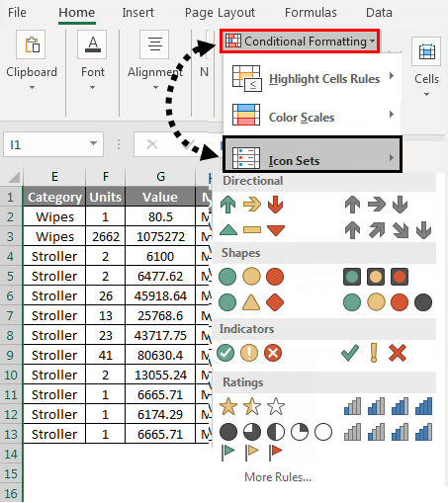
Task: Select cell with value 6174.29
Action: click(x=160, y=414)
